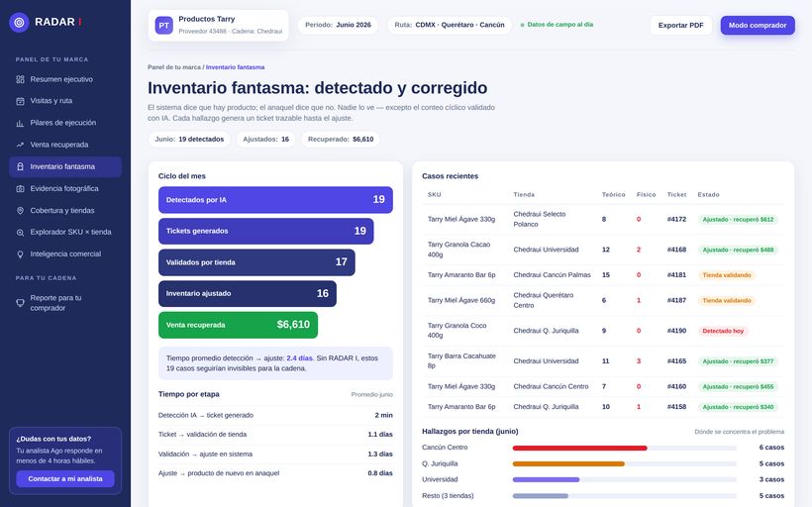
Task: Click the Recuperado $6,610 chip
Action: click(341, 140)
